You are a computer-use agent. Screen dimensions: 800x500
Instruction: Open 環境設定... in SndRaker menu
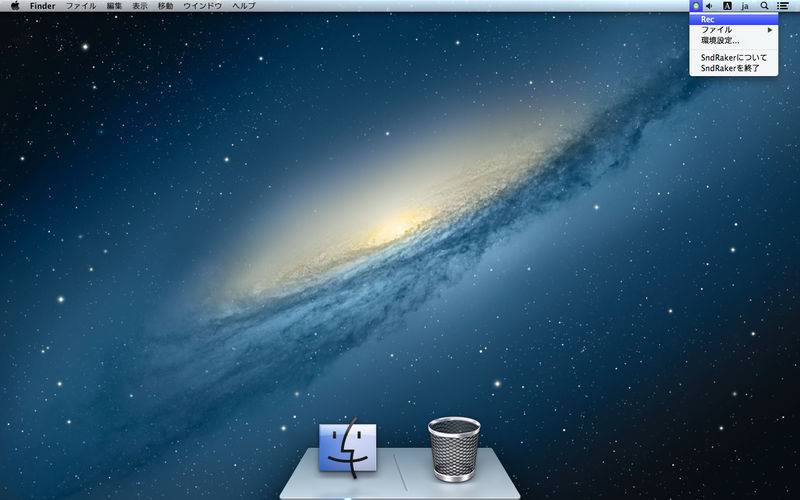(734, 40)
